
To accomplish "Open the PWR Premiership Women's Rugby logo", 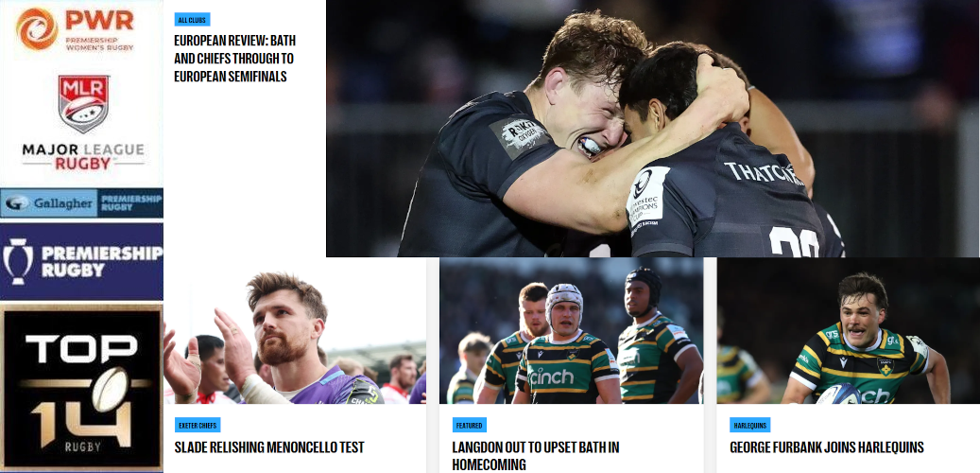I will tap(75, 28).
